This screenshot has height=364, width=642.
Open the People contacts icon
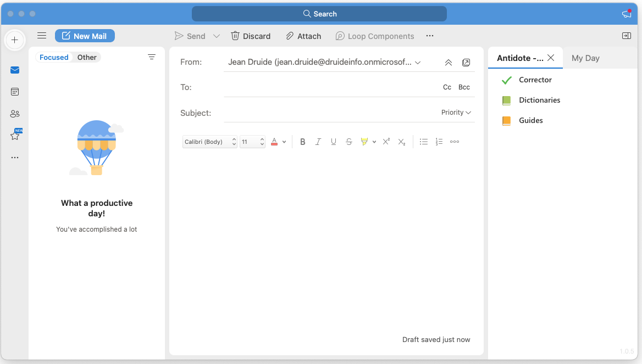(15, 114)
